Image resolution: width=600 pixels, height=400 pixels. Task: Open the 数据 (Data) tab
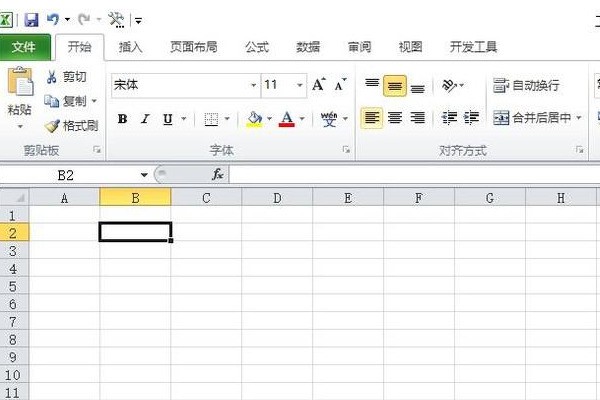point(308,47)
